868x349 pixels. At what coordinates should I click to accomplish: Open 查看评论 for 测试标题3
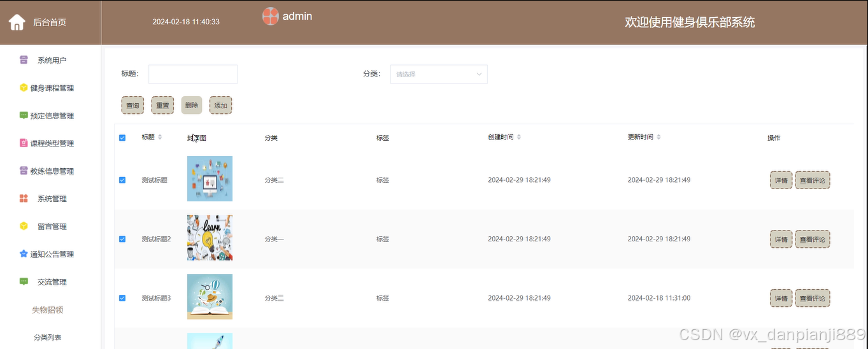(812, 298)
